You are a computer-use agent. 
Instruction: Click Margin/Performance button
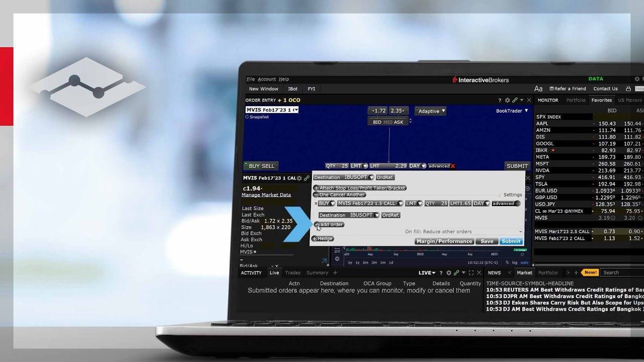pyautogui.click(x=444, y=241)
